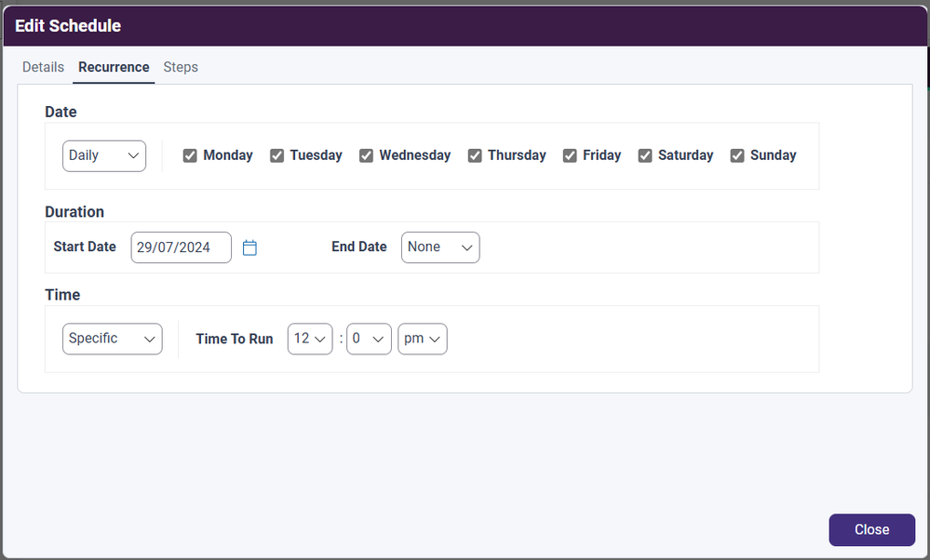This screenshot has height=560, width=930.
Task: Click the Duration section heading
Action: (74, 211)
